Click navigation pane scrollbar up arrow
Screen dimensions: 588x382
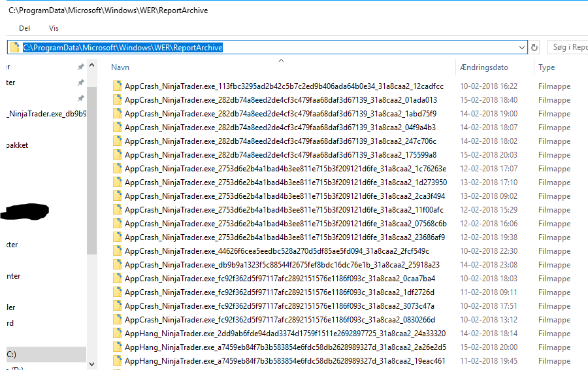pyautogui.click(x=92, y=65)
